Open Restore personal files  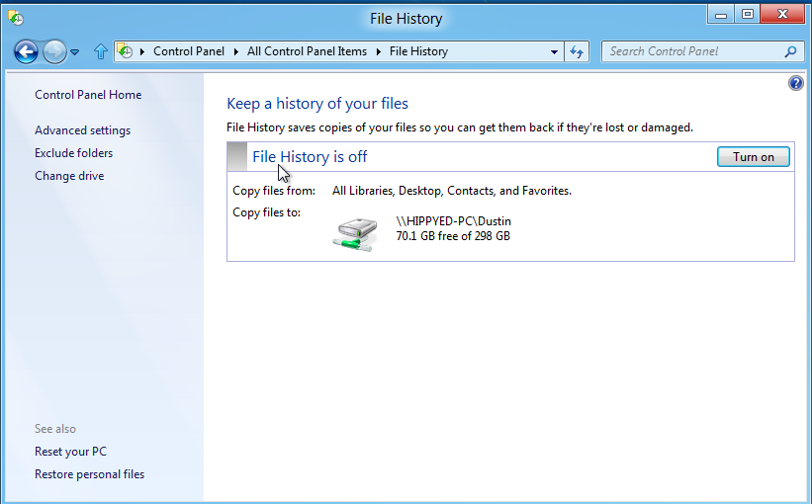[89, 474]
